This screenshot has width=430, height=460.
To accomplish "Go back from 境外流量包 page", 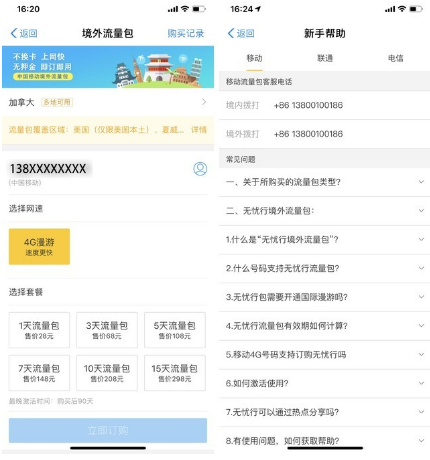I will pos(24,33).
